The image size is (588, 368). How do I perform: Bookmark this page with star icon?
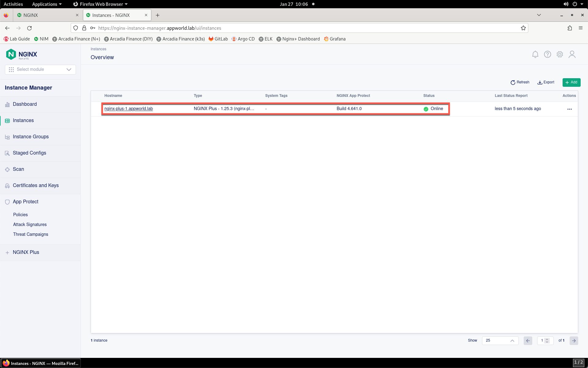point(523,28)
